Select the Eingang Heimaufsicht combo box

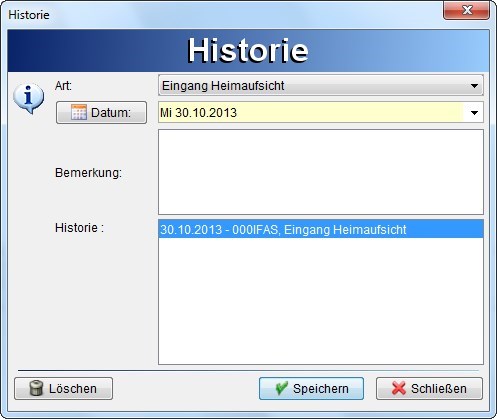pyautogui.click(x=321, y=86)
